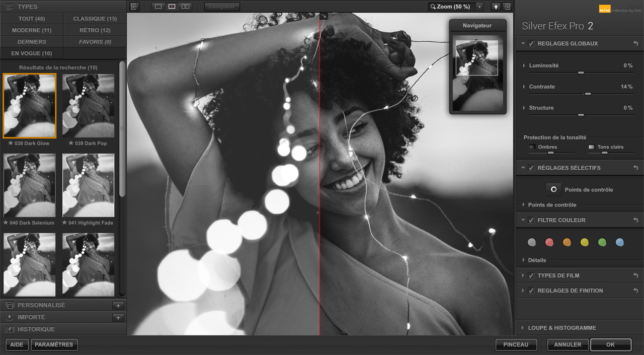Viewport: 644px width, 355px height.
Task: Hide the right adjustments panel
Action: click(507, 7)
